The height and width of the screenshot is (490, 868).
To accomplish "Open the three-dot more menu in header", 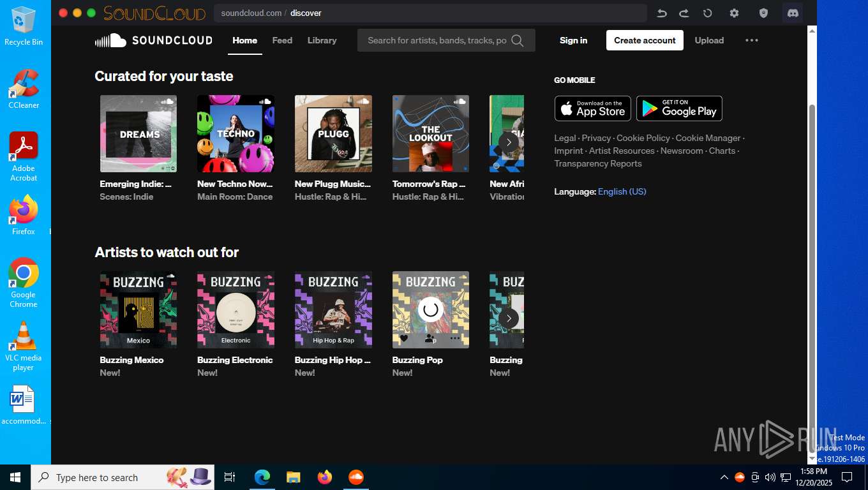I will [x=752, y=40].
